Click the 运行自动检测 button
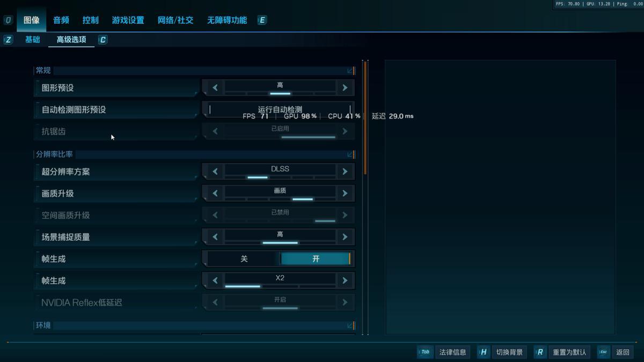 pos(280,109)
